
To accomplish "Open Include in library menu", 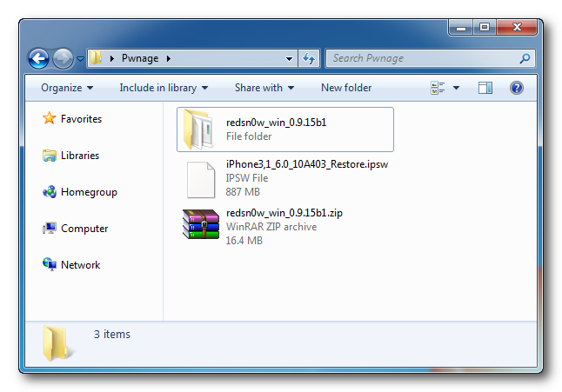I will tap(164, 88).
